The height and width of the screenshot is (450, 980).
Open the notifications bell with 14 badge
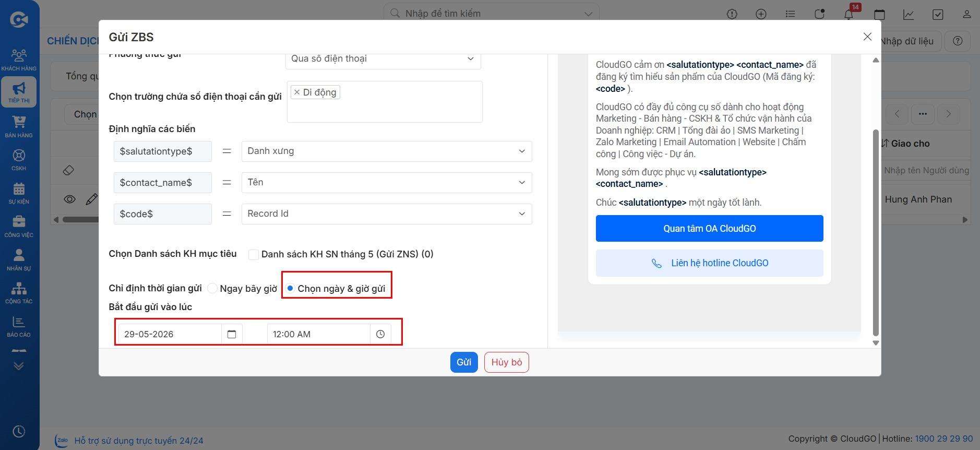(x=849, y=14)
